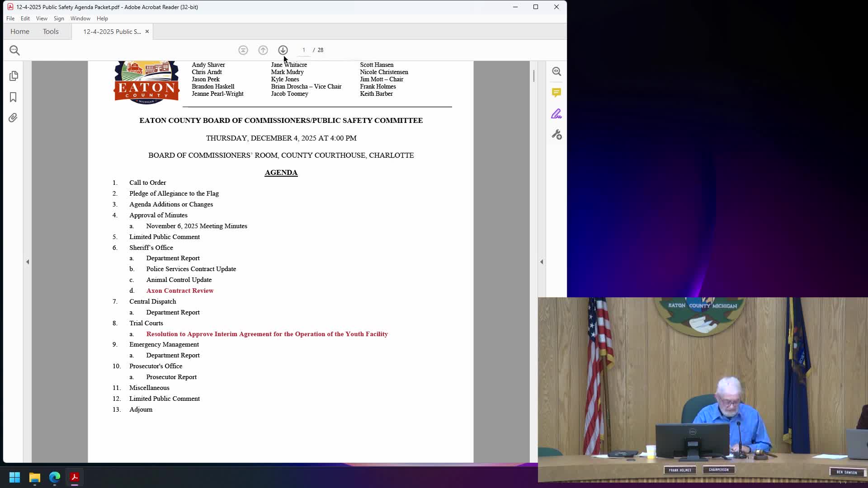Click the page number input field
The image size is (868, 488).
304,50
